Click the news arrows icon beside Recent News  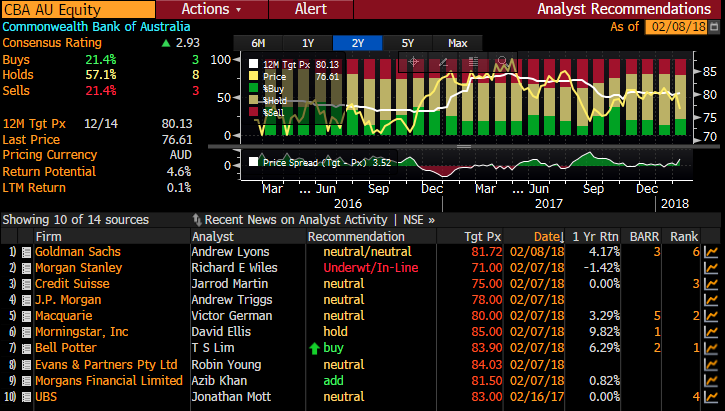tap(197, 220)
